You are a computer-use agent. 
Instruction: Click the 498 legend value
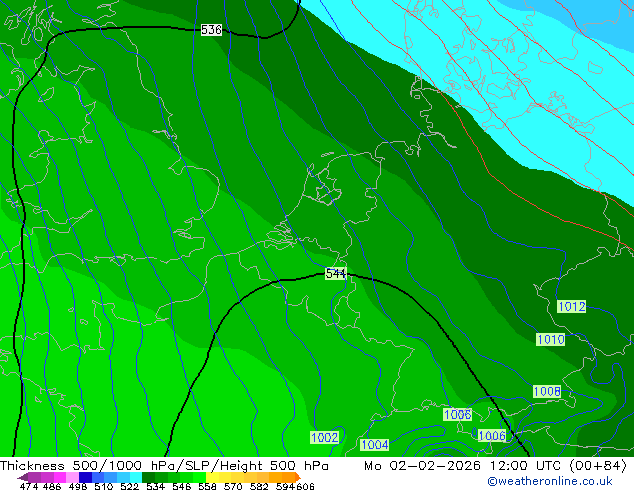[78, 486]
